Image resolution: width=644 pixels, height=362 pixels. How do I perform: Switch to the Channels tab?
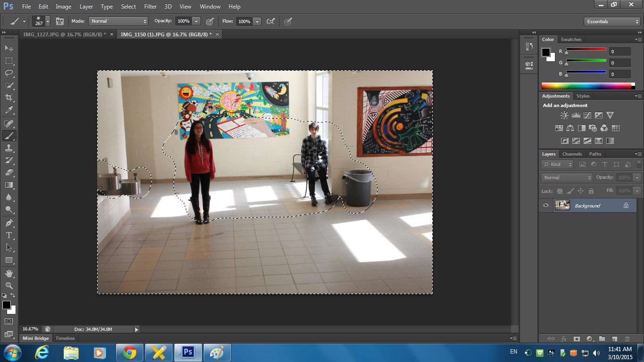572,154
